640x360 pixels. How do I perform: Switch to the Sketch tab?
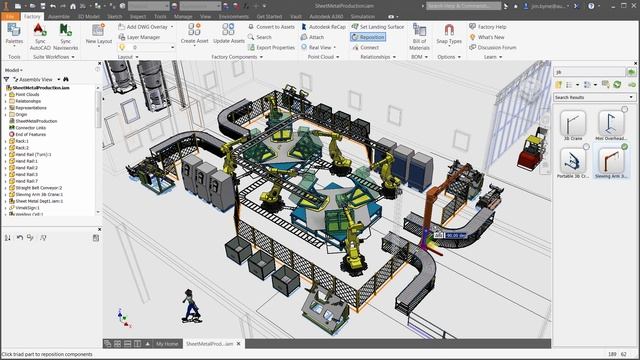tap(115, 16)
